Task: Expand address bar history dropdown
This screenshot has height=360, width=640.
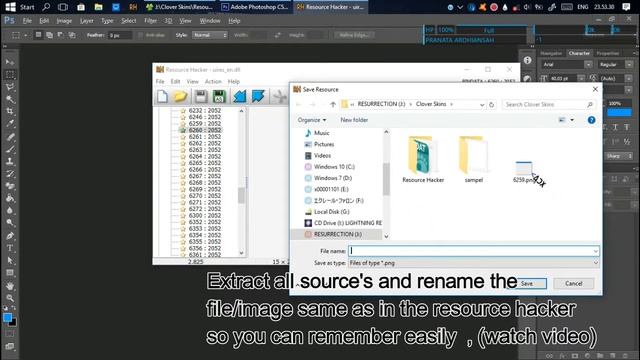Action: click(482, 104)
